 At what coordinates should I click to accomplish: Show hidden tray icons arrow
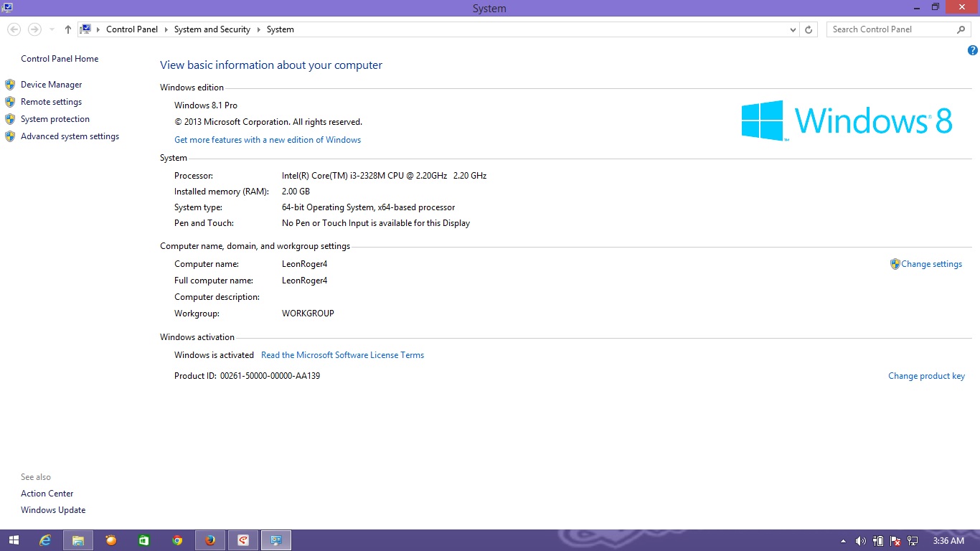[843, 541]
